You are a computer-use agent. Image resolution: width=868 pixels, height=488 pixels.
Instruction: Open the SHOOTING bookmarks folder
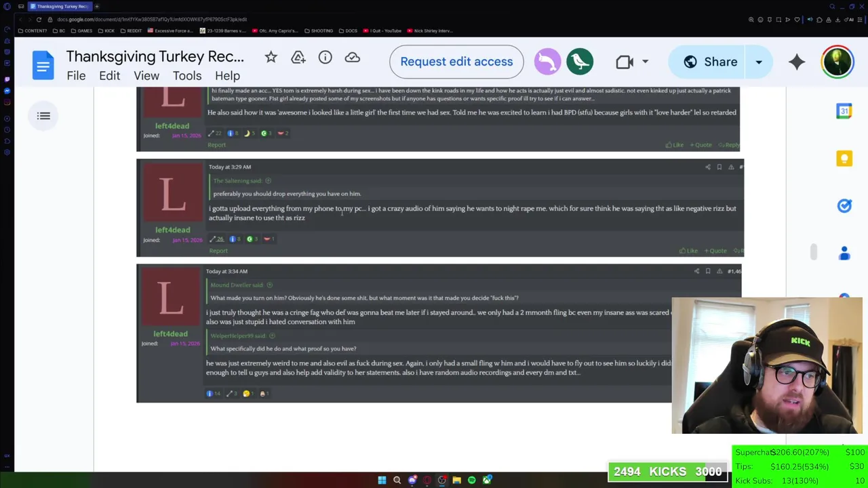tap(319, 30)
